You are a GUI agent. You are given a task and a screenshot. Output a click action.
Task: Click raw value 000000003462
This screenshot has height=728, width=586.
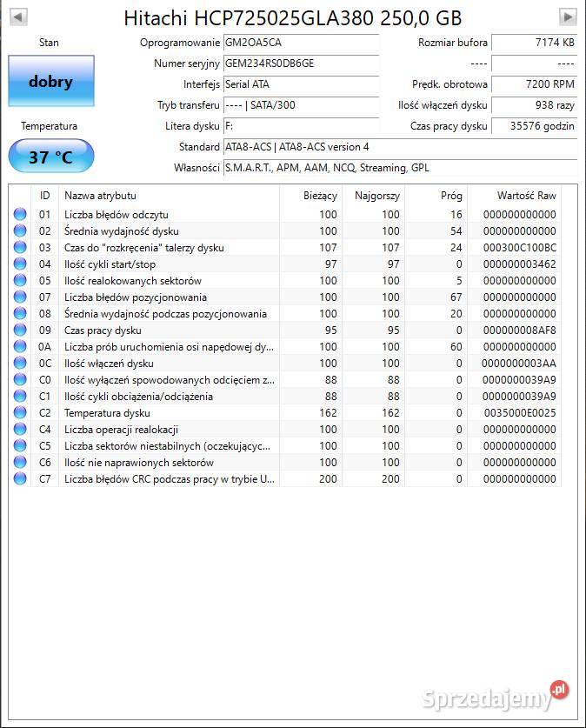coord(520,264)
